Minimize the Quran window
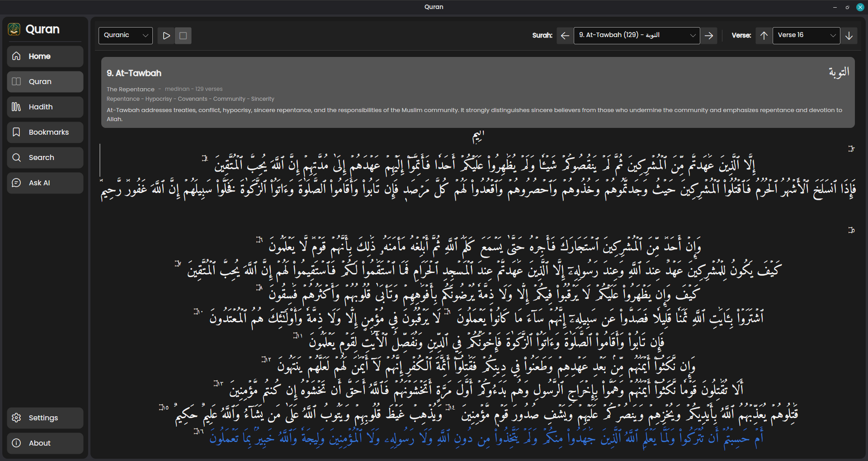The width and height of the screenshot is (868, 461). click(x=835, y=7)
